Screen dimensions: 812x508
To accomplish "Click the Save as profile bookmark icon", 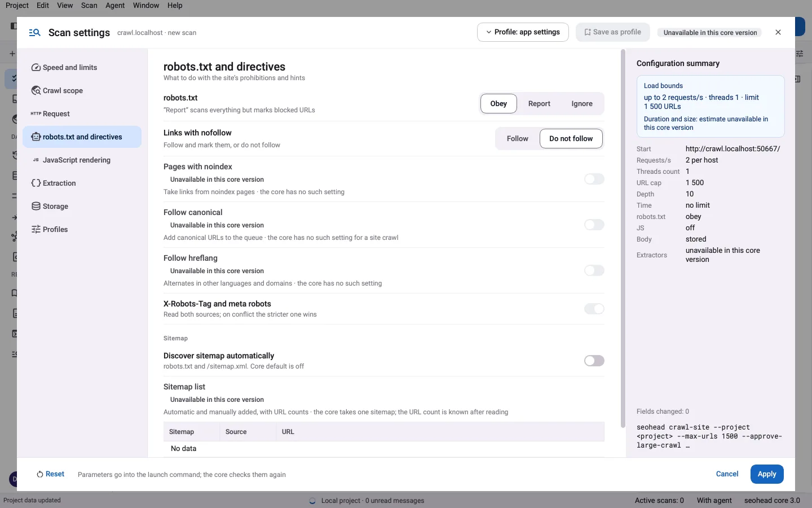I will point(588,33).
